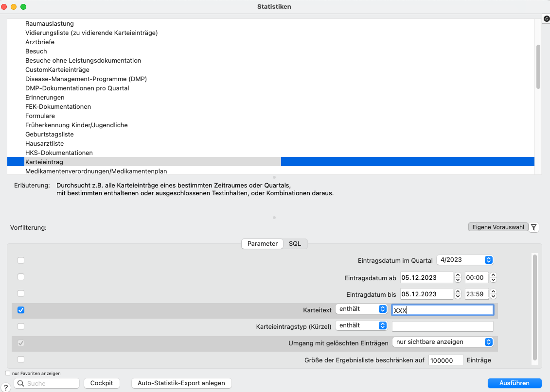
Task: Toggle the nur Favoriten anzeigen checkbox
Action: (x=8, y=373)
